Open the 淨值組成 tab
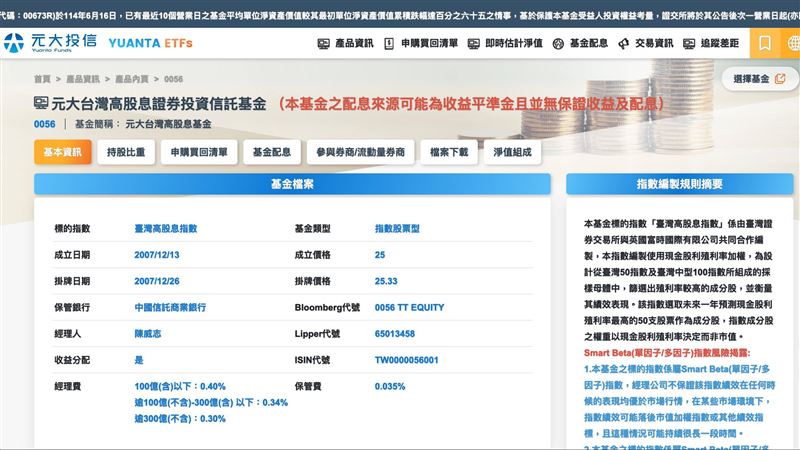 (x=512, y=152)
